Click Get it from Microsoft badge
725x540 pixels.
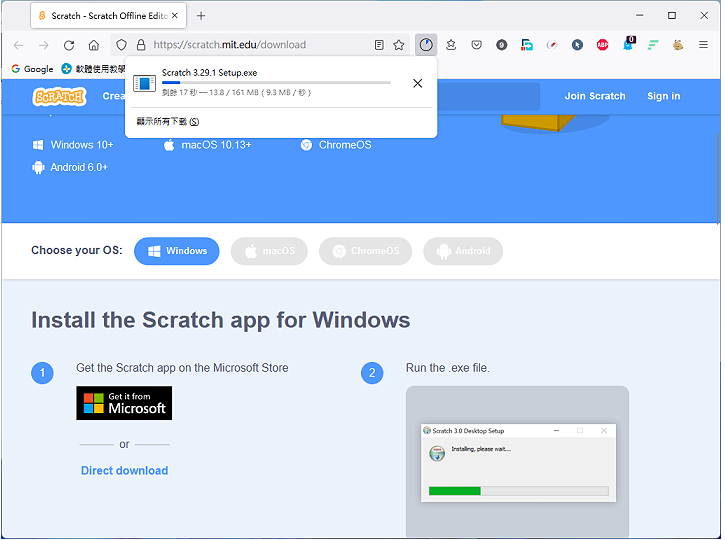(124, 403)
